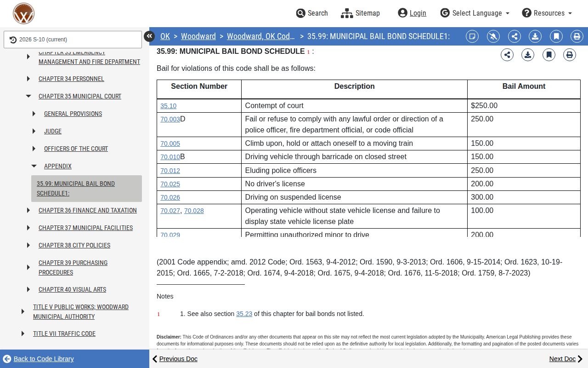Open the Sitemap from the header
The image size is (588, 368).
click(361, 13)
